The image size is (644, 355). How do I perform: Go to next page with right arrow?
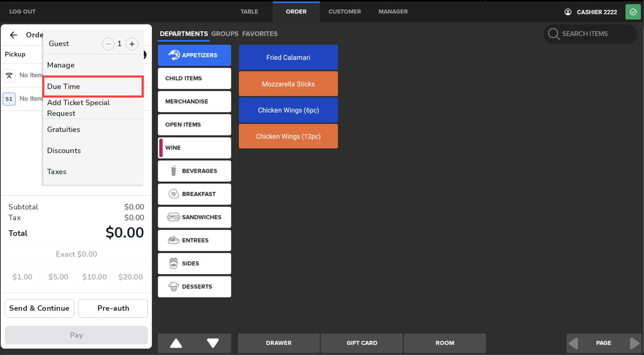coord(634,343)
